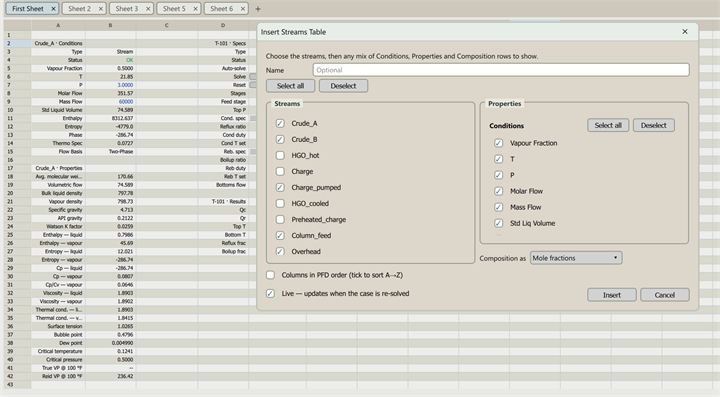This screenshot has width=720, height=397.
Task: Select the Two-Phase value cell
Action: click(110, 151)
